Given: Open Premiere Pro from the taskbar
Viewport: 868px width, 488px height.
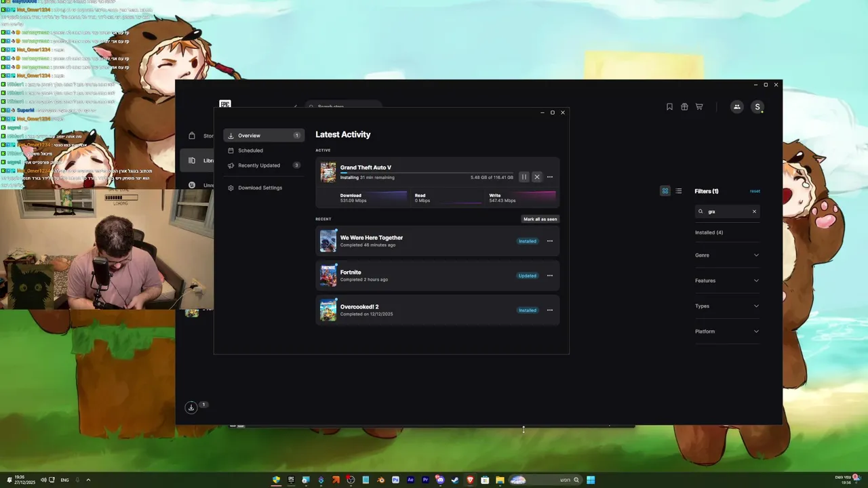Looking at the screenshot, I should point(425,480).
